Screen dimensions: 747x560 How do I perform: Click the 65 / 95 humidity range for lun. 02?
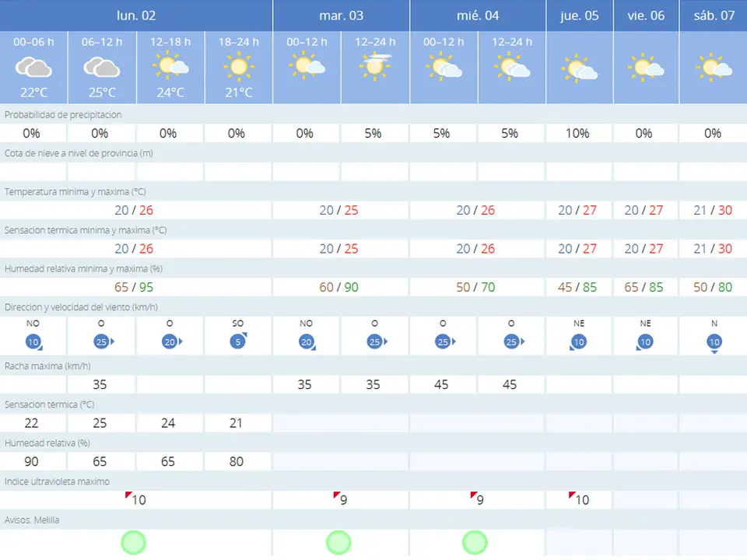[134, 287]
